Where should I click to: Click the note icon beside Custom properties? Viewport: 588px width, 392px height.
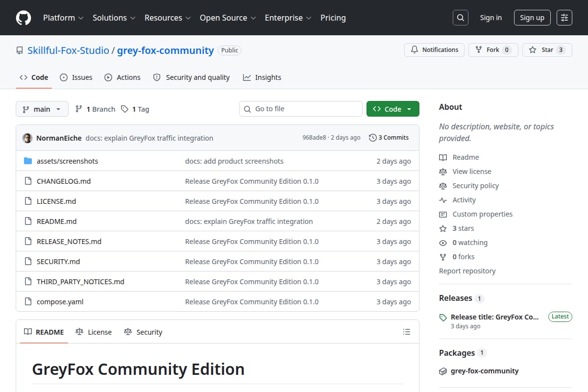443,214
